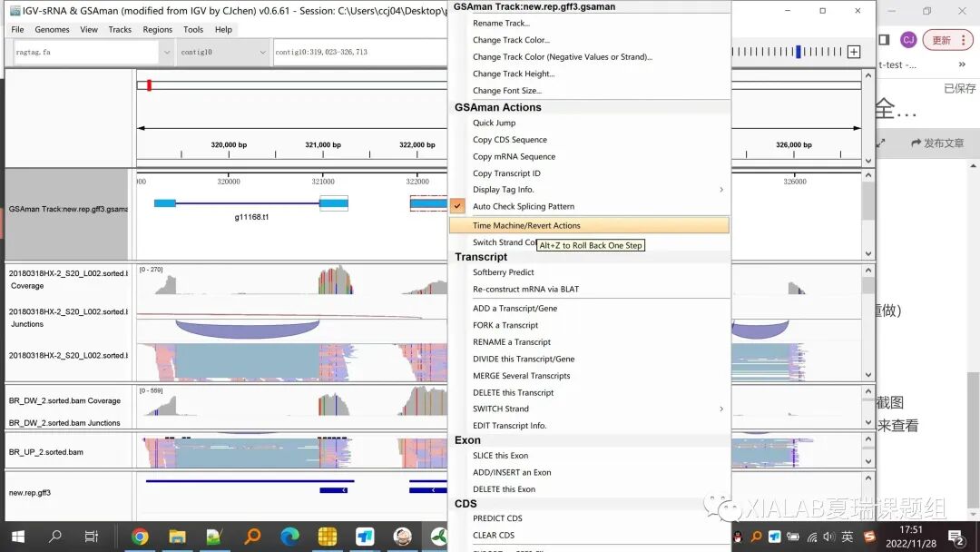This screenshot has width=980, height=552.
Task: Select the g11168.t1 transcript label
Action: (251, 217)
